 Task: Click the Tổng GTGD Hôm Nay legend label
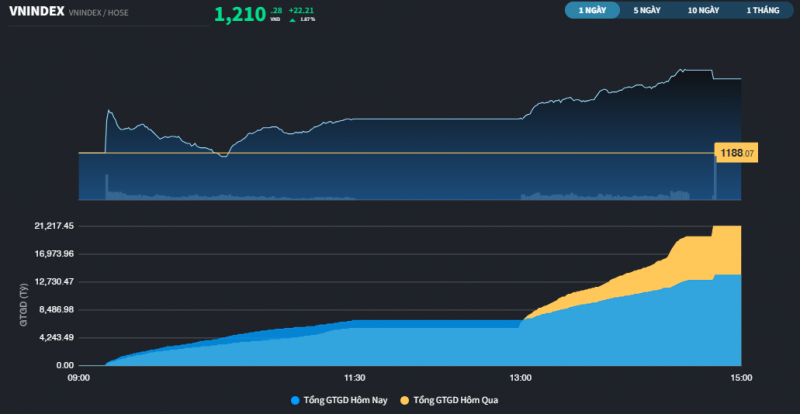tap(345, 400)
